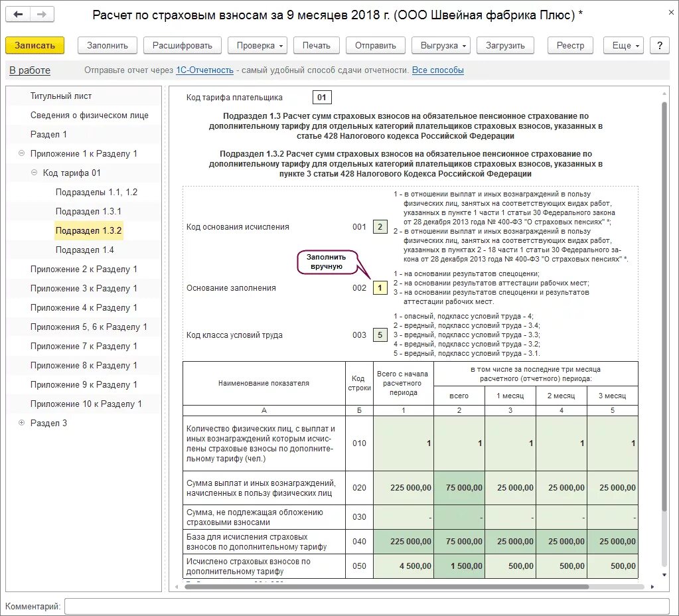Go back with the left arrow button
679x616 pixels.
[x=18, y=15]
